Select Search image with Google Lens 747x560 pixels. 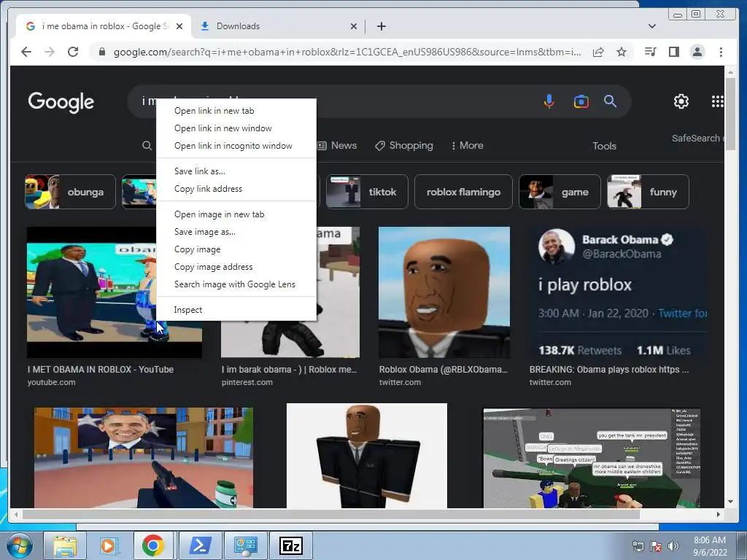click(236, 284)
